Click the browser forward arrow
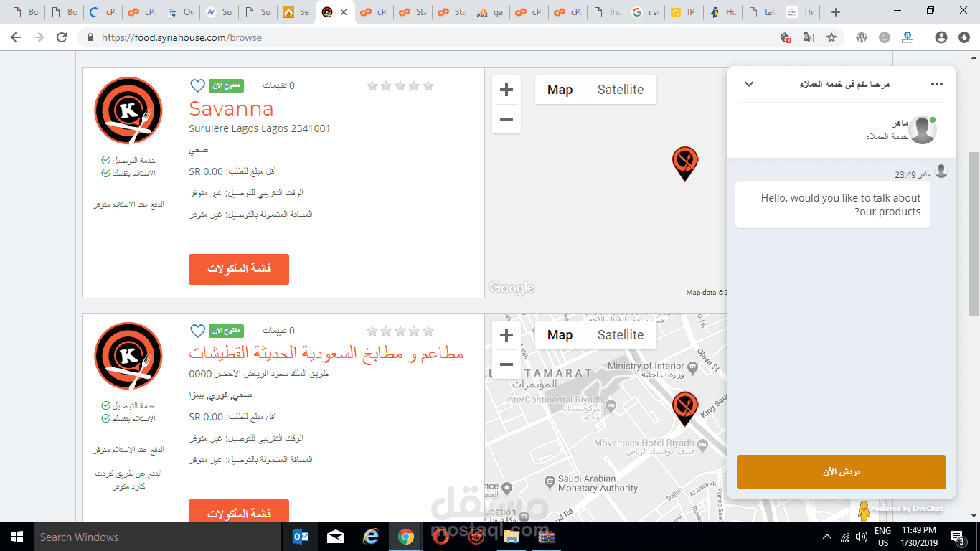 coord(39,37)
